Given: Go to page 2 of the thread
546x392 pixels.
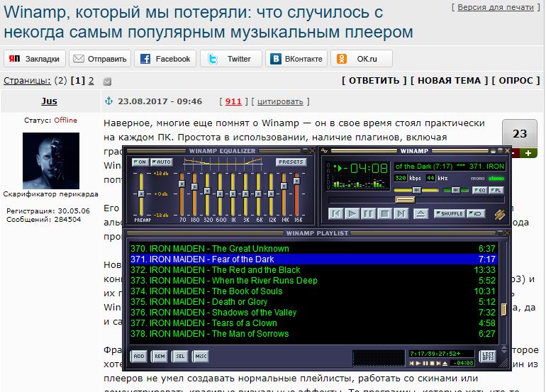Looking at the screenshot, I should [x=91, y=80].
